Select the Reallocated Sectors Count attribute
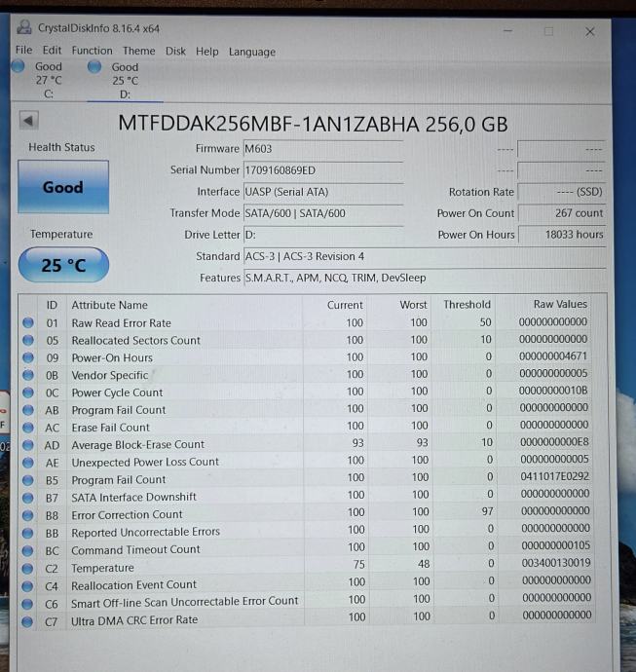Viewport: 636px width, 672px height. pyautogui.click(x=307, y=340)
